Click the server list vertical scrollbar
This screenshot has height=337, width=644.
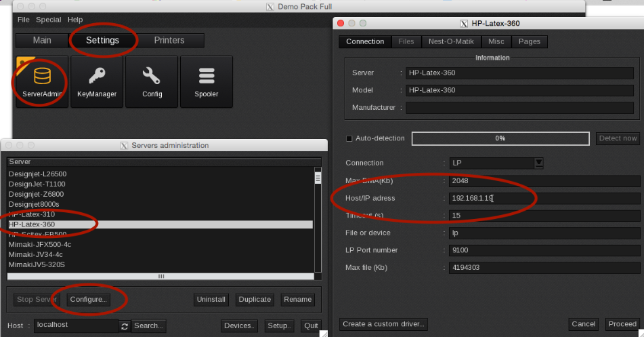(318, 217)
